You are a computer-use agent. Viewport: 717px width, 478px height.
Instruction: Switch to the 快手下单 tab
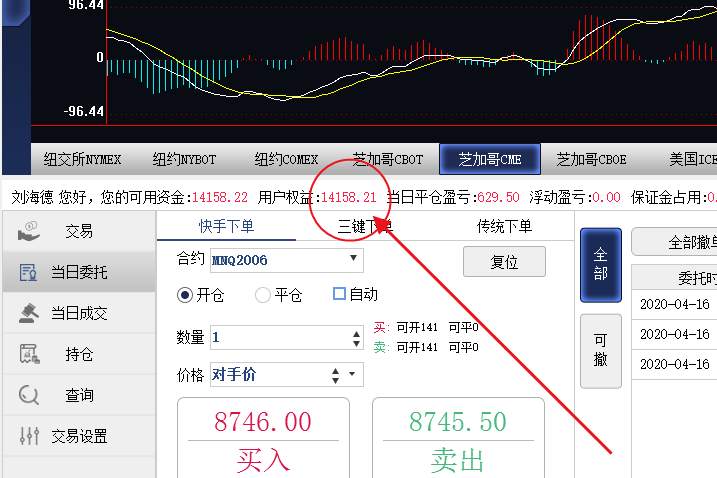pos(226,226)
